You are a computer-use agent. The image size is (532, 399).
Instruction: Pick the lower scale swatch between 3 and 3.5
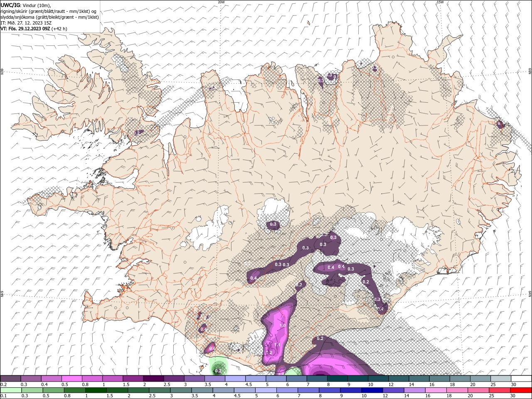point(181,390)
